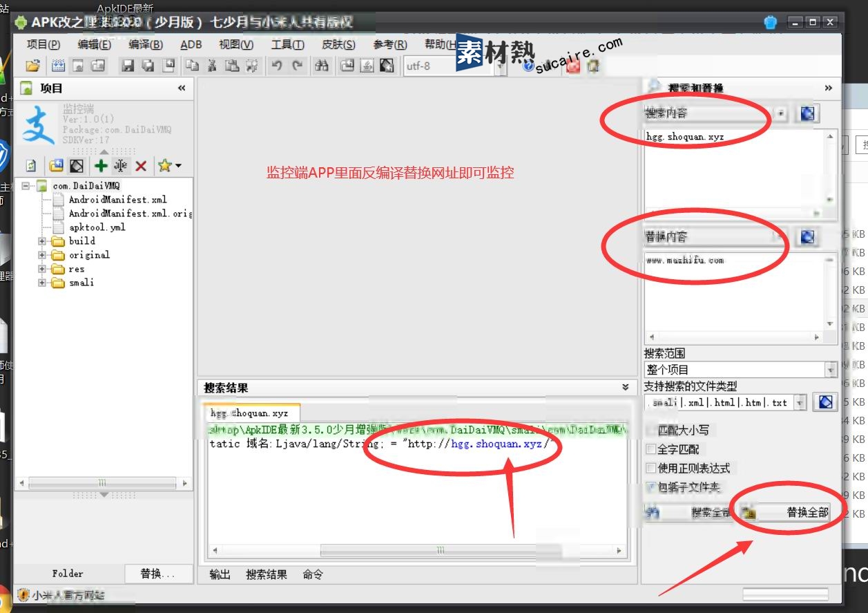Click the red X delete icon
This screenshot has width=868, height=613.
(141, 166)
